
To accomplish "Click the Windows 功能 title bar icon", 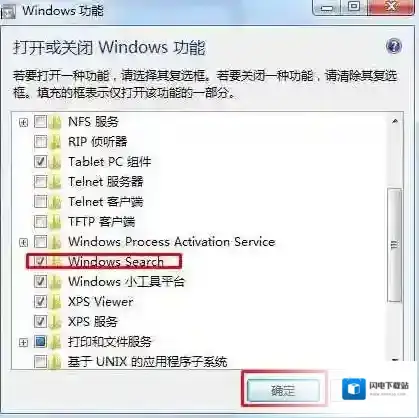I will [8, 11].
